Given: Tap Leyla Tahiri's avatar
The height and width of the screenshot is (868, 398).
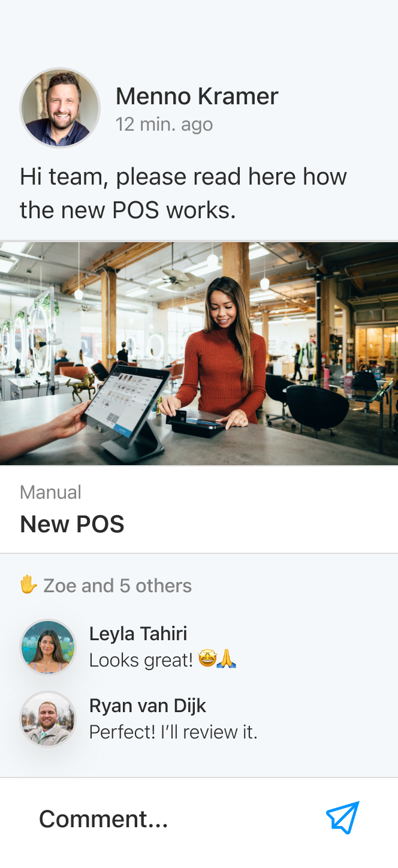Looking at the screenshot, I should [x=48, y=647].
